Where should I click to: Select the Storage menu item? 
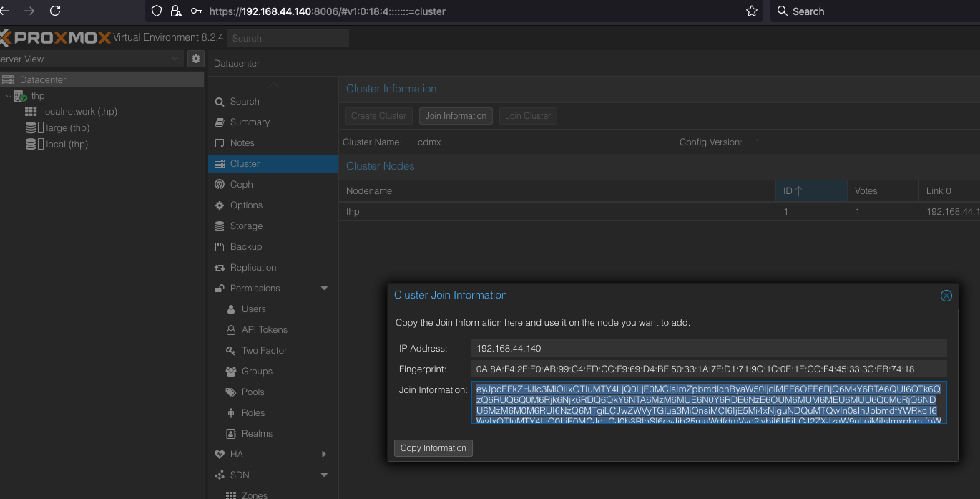(246, 226)
